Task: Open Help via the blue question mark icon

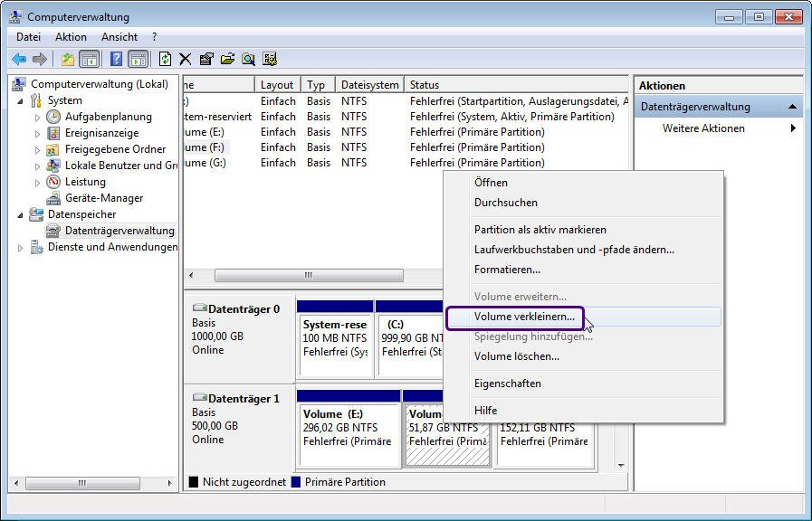Action: coord(117,59)
